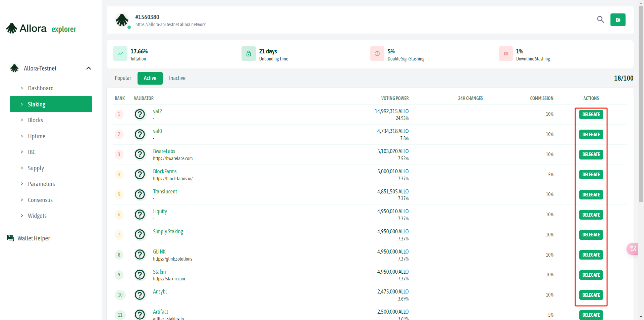Viewport: 644px width, 320px height.
Task: Delegate to Ansybl validator
Action: click(591, 295)
